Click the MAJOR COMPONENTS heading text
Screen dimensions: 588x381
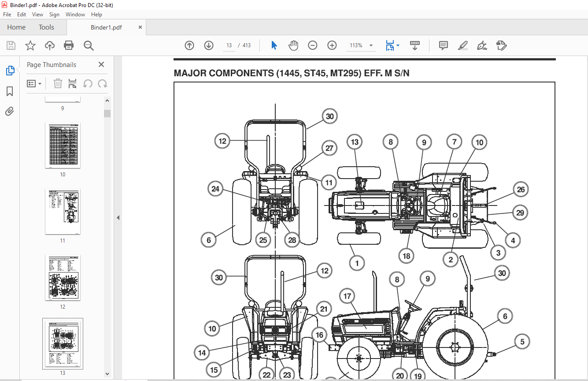point(292,73)
